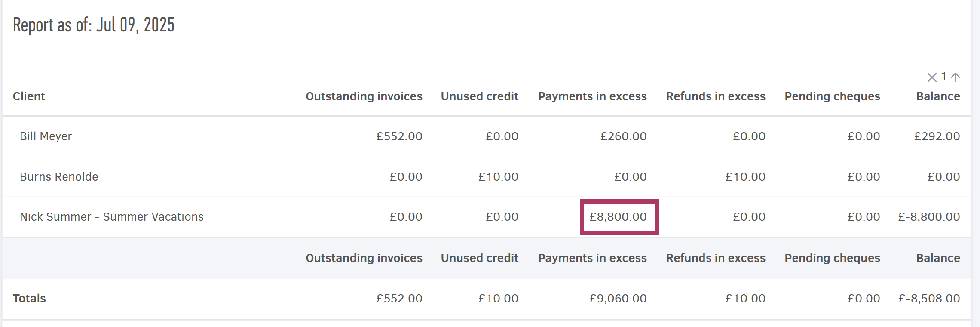Click Burns Renolde's £10.00 unused credit
The height and width of the screenshot is (327, 980).
[498, 177]
